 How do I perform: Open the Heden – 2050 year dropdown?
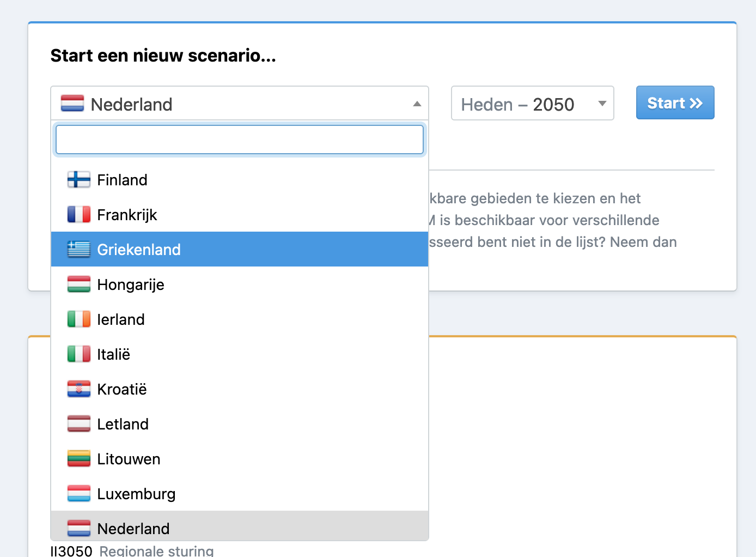point(533,103)
